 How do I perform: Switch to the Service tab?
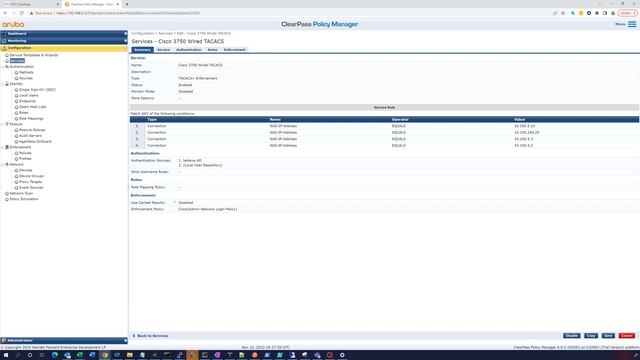click(163, 50)
